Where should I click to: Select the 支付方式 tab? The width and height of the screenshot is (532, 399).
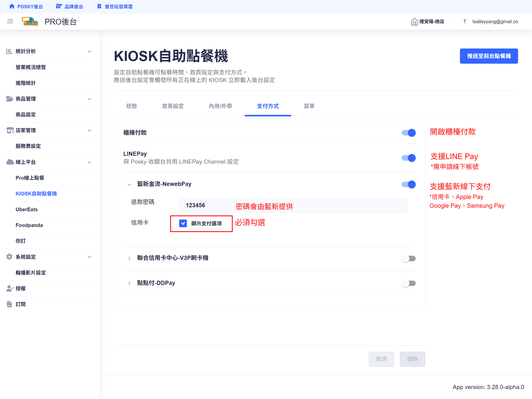point(268,106)
